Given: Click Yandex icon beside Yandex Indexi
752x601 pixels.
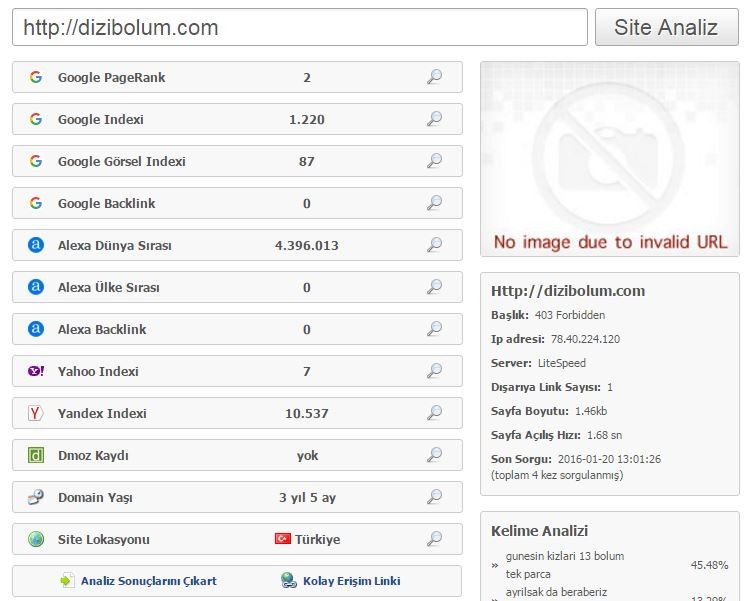Looking at the screenshot, I should 36,413.
